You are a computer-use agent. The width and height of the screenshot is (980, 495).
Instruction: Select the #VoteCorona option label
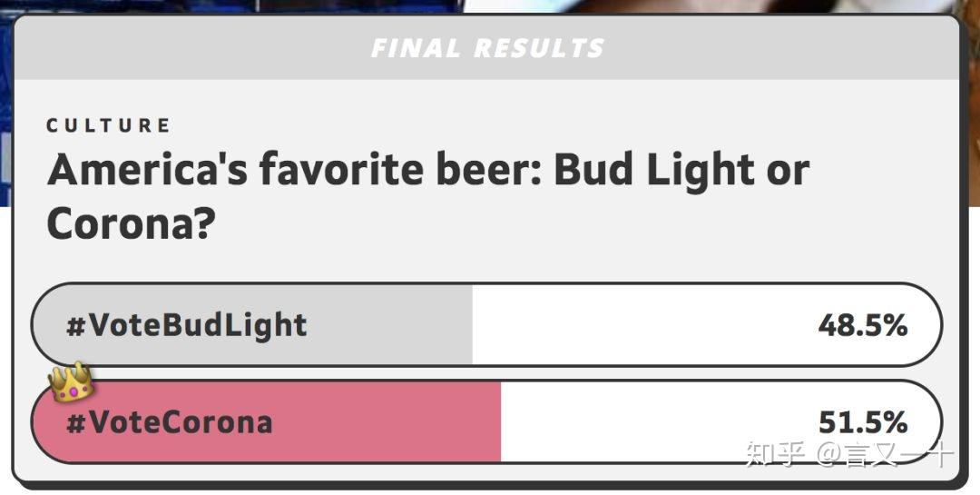point(170,422)
